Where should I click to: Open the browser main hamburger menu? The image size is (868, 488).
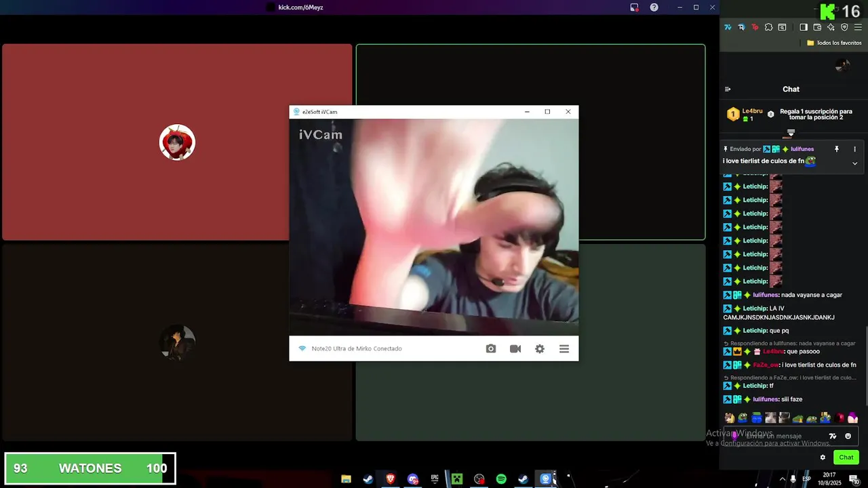click(858, 27)
